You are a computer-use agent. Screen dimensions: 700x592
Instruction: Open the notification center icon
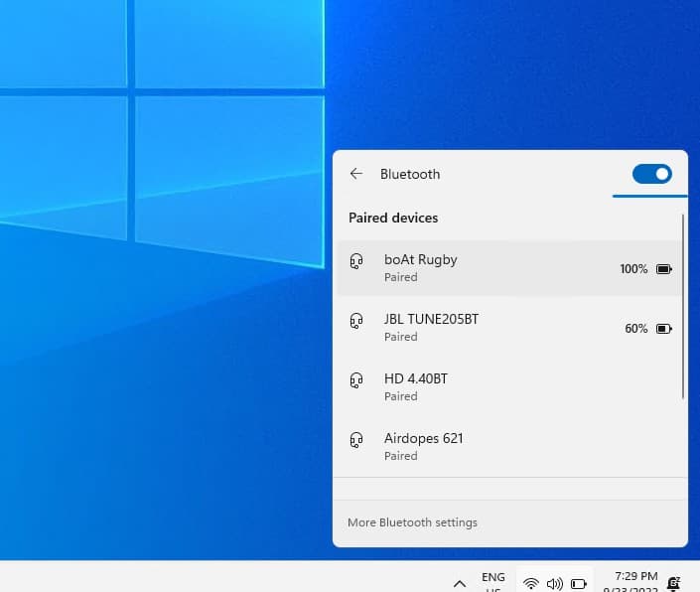[x=674, y=583]
